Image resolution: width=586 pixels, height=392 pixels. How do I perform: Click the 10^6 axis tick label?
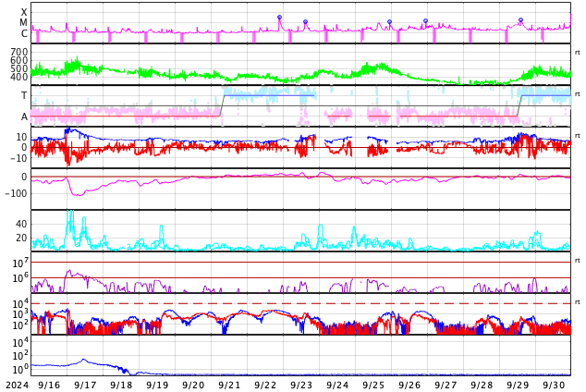19,278
